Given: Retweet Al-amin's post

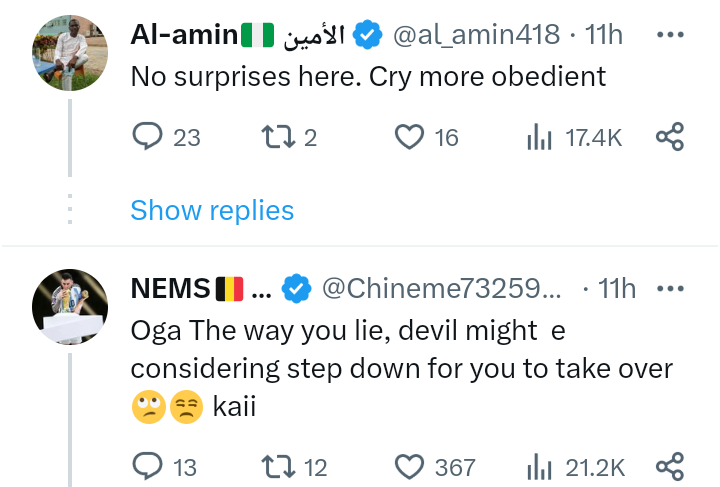Looking at the screenshot, I should click(x=273, y=138).
